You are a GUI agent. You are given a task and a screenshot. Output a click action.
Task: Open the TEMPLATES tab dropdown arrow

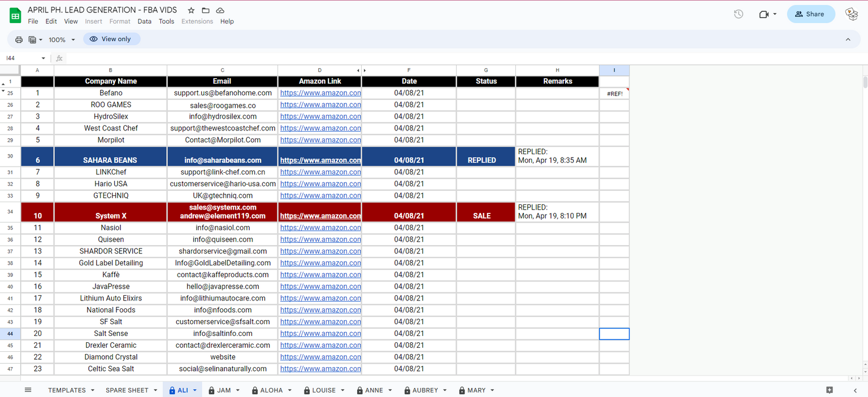coord(93,390)
